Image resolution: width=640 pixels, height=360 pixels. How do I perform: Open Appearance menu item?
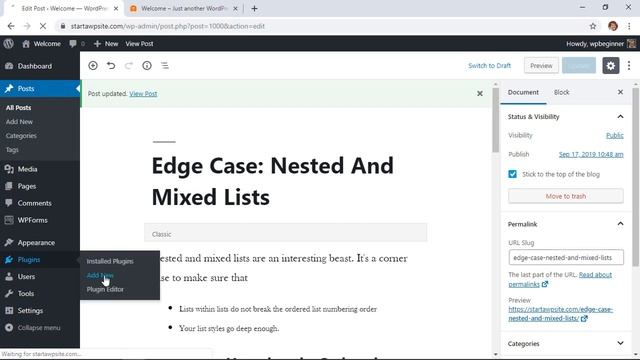[36, 242]
